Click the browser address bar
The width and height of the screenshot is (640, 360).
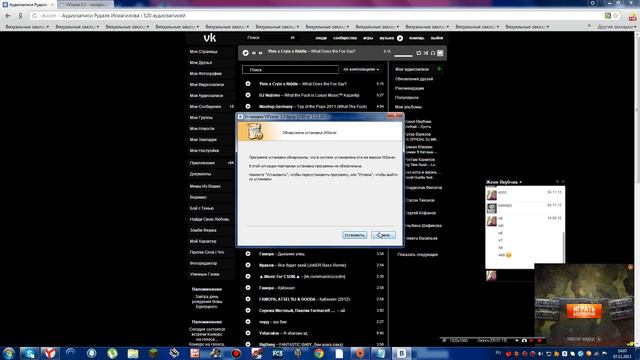(x=318, y=16)
